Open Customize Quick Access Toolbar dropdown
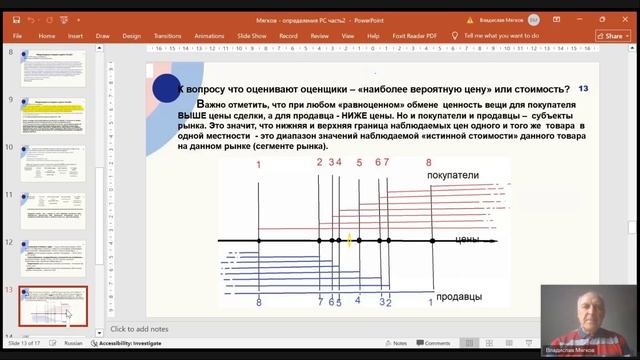 tap(78, 20)
